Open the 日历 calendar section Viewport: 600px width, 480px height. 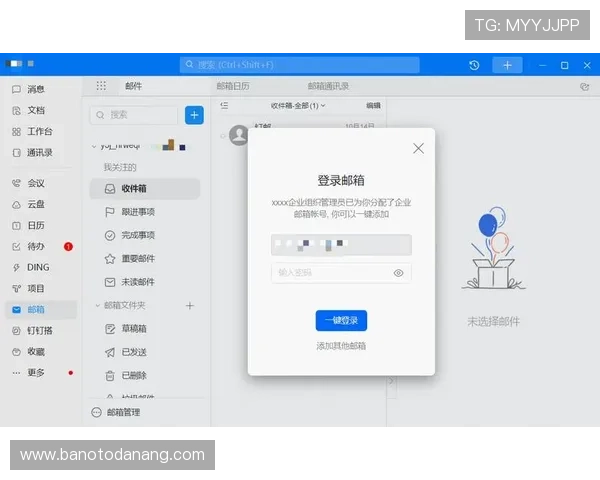[x=29, y=225]
